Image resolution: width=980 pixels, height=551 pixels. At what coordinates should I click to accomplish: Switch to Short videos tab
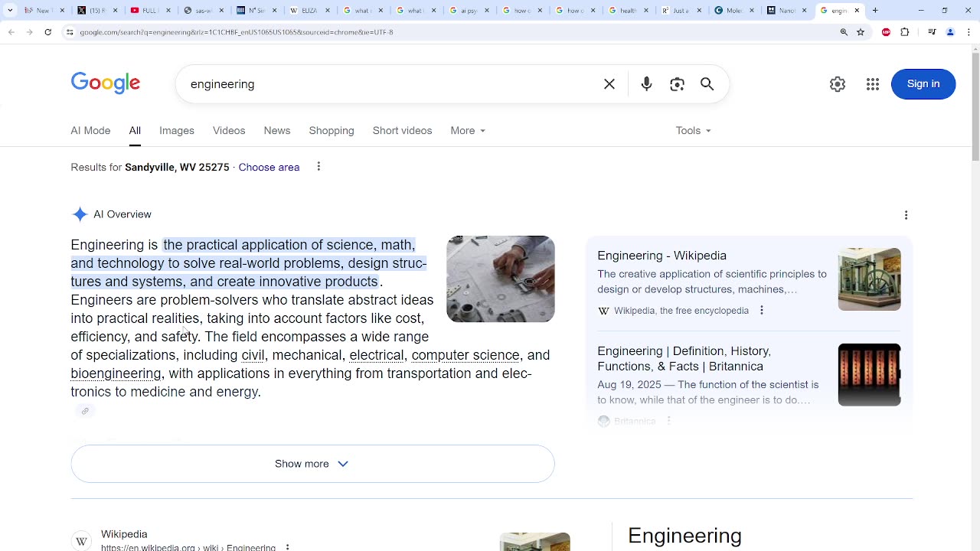click(x=403, y=131)
